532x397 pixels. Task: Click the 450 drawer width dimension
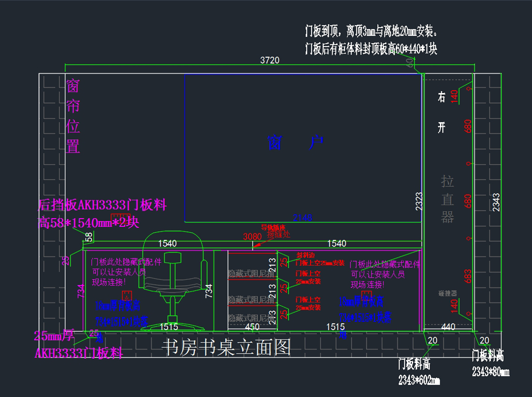point(252,327)
